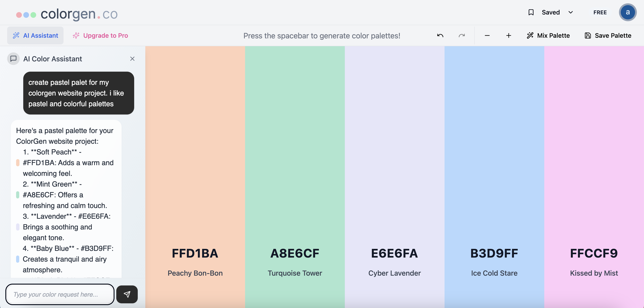Select the A8E6CF Turquoise Tower color column
Viewport: 644px width, 308px height.
[295, 150]
